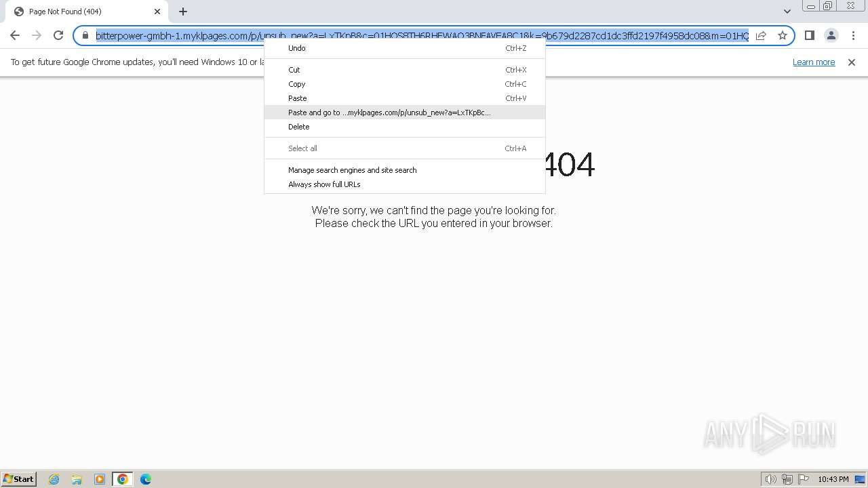Screen dimensions: 868x488
Task: Close the Page Not Found tab
Action: 157,12
